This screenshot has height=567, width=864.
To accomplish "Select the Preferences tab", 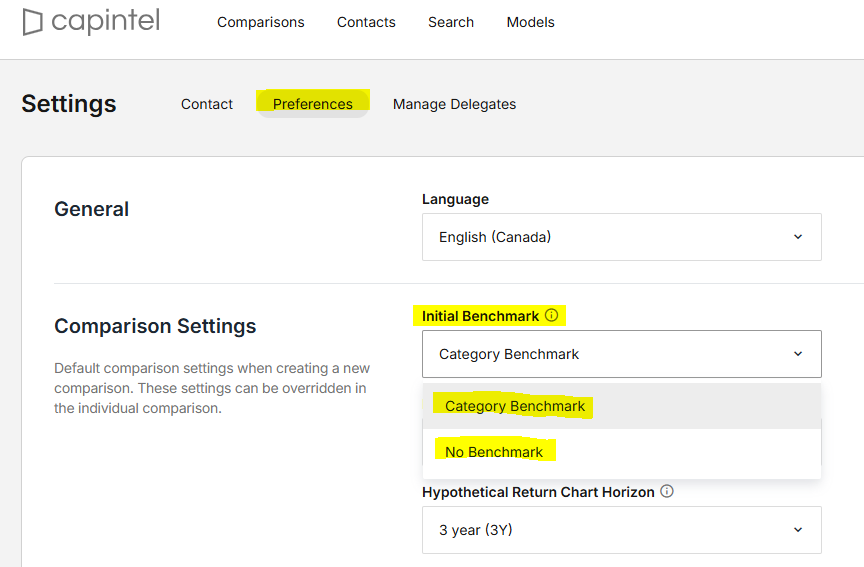I will pyautogui.click(x=312, y=104).
